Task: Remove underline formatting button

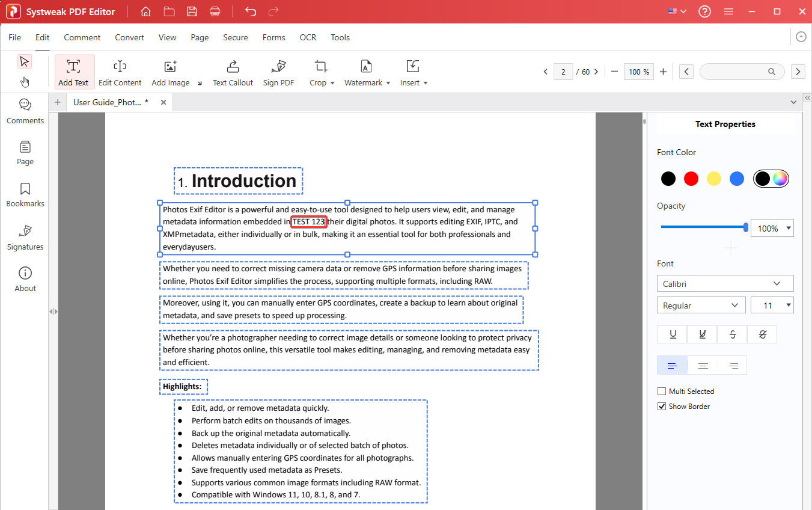Action: pos(703,334)
